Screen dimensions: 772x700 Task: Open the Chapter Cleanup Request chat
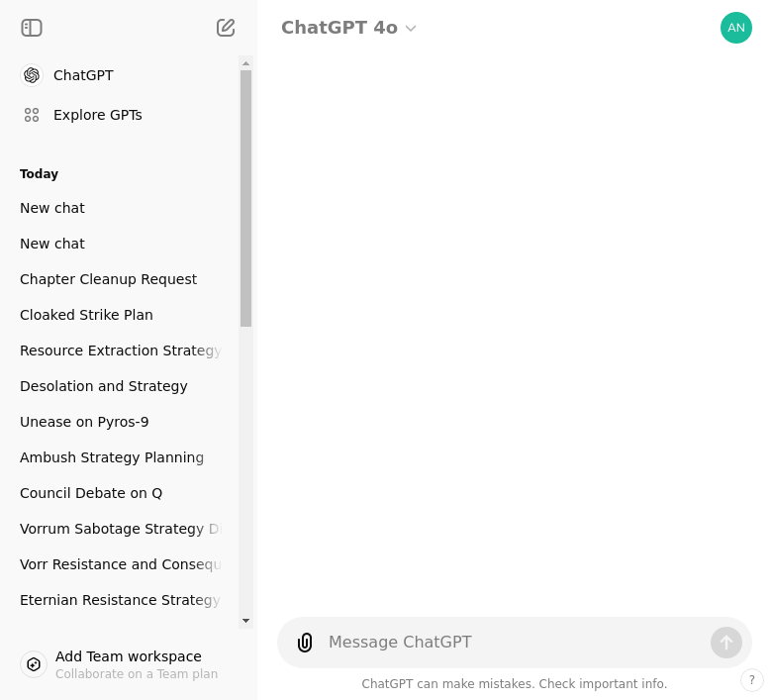[x=108, y=279]
